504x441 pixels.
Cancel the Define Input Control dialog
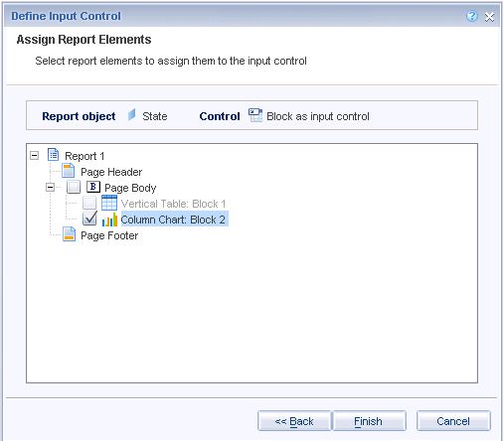(x=453, y=421)
